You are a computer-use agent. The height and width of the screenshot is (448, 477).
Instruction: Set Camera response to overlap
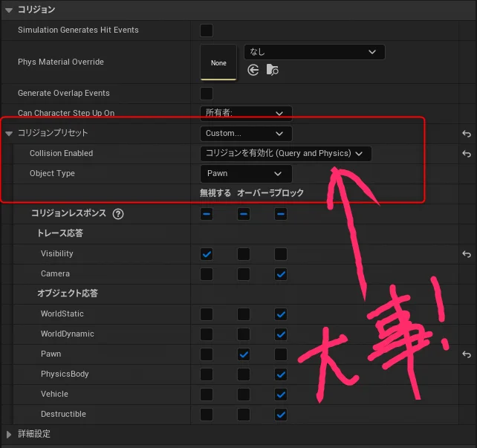tap(244, 274)
